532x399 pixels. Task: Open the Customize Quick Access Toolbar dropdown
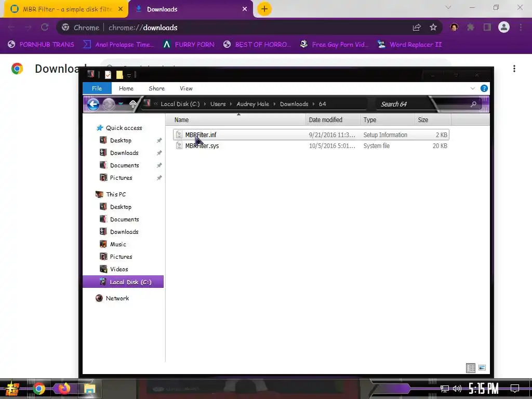click(129, 75)
